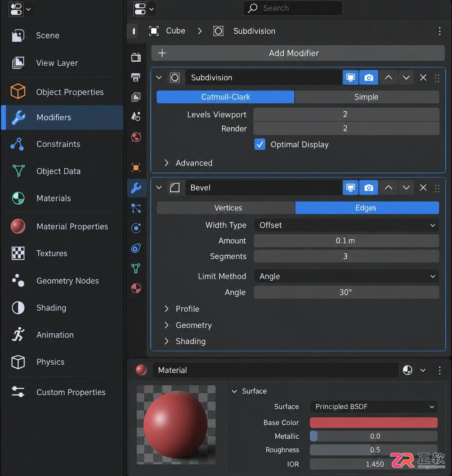Open the Limit Method dropdown
The width and height of the screenshot is (452, 476).
(x=346, y=276)
